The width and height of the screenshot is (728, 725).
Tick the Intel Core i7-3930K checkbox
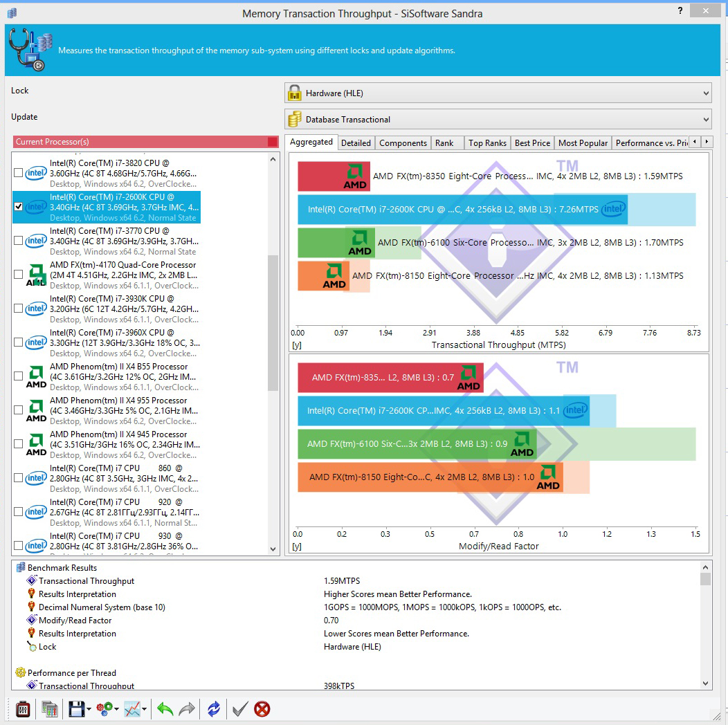click(x=18, y=309)
